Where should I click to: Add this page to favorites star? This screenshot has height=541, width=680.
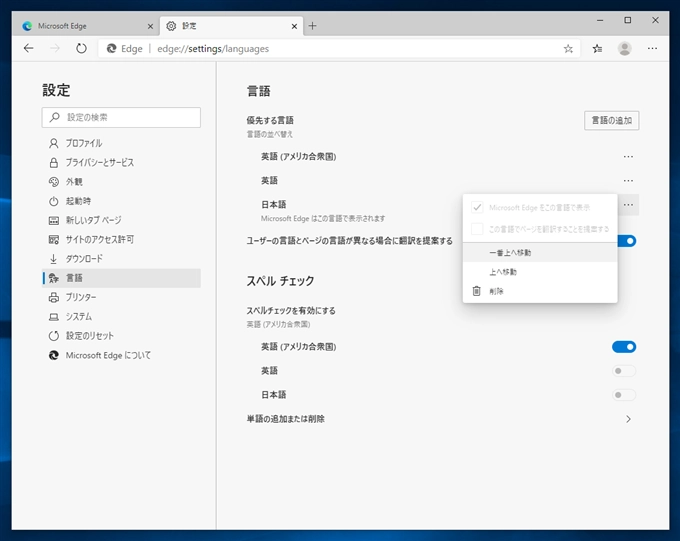click(x=568, y=49)
